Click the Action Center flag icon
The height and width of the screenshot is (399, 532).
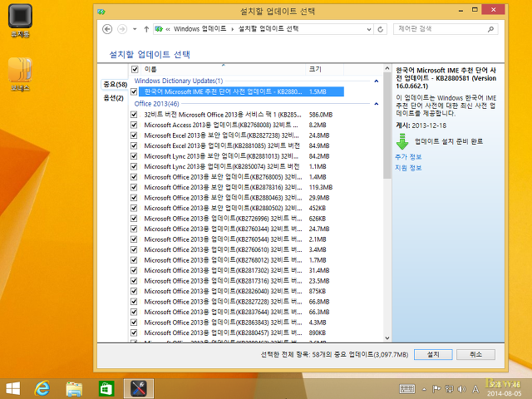(436, 389)
